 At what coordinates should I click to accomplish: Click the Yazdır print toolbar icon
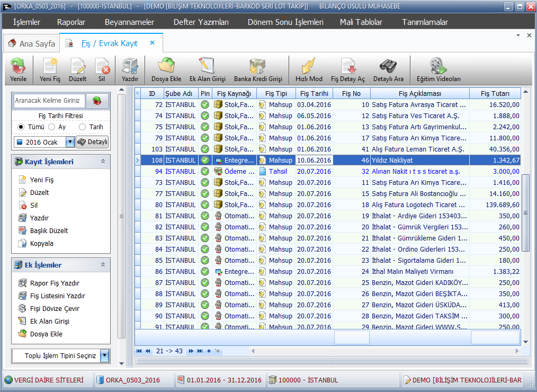click(x=130, y=69)
